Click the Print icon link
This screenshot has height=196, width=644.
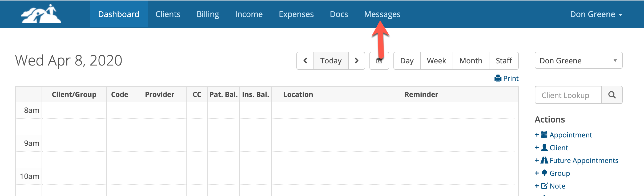click(506, 79)
